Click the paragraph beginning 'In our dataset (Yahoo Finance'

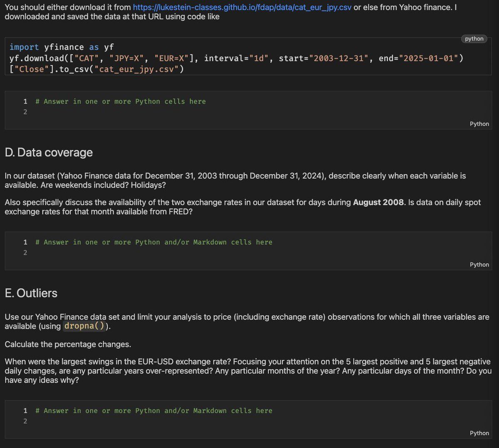tap(235, 180)
